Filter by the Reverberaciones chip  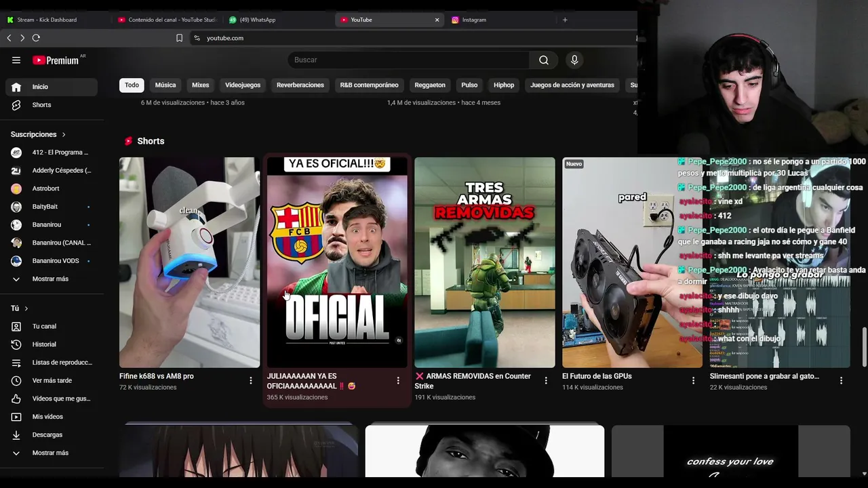point(300,85)
